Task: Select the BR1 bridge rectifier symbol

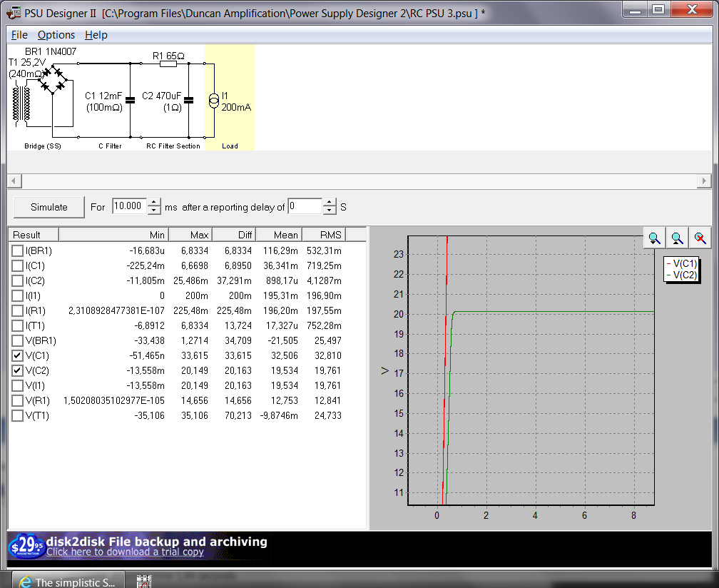Action: pyautogui.click(x=53, y=79)
